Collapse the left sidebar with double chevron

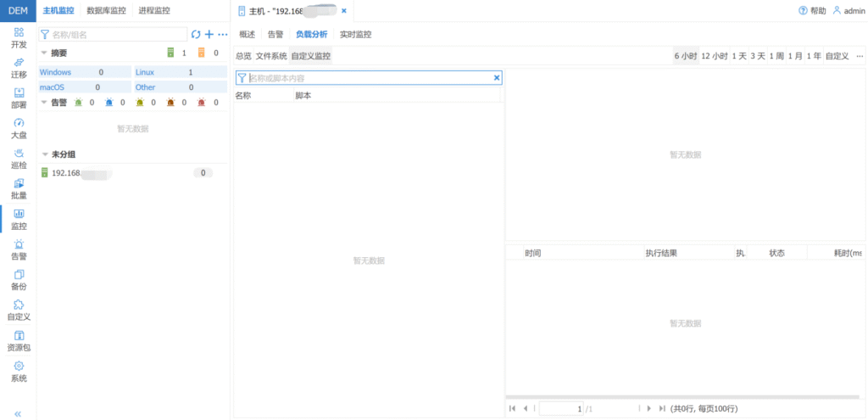pos(19,413)
